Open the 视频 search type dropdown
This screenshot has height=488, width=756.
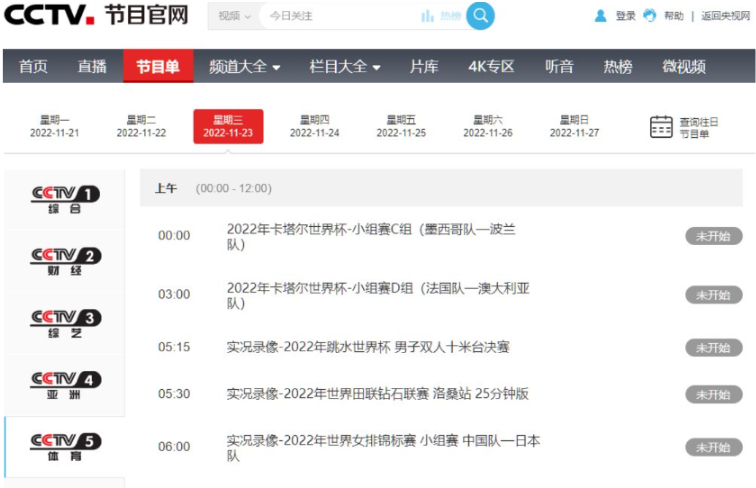(x=234, y=16)
